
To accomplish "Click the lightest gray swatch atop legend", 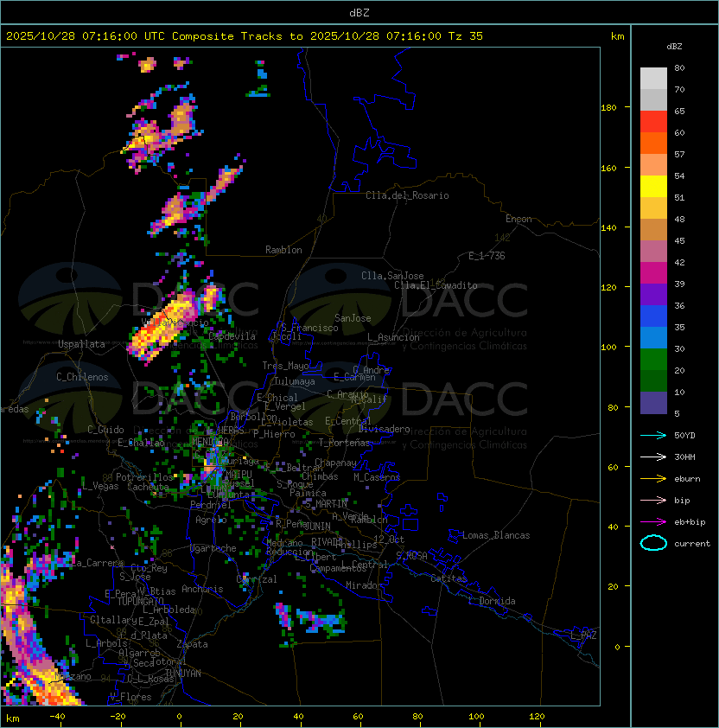I will tap(653, 79).
